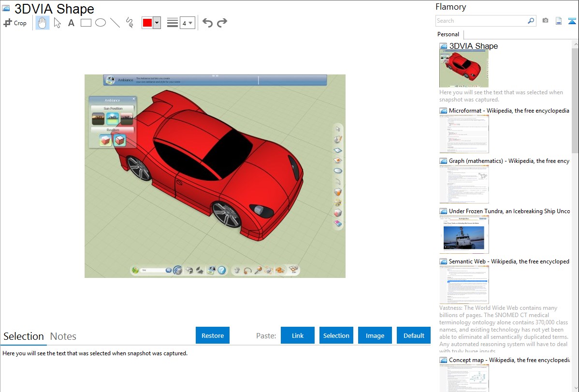Paste as Link button
This screenshot has height=392, width=579.
(298, 335)
